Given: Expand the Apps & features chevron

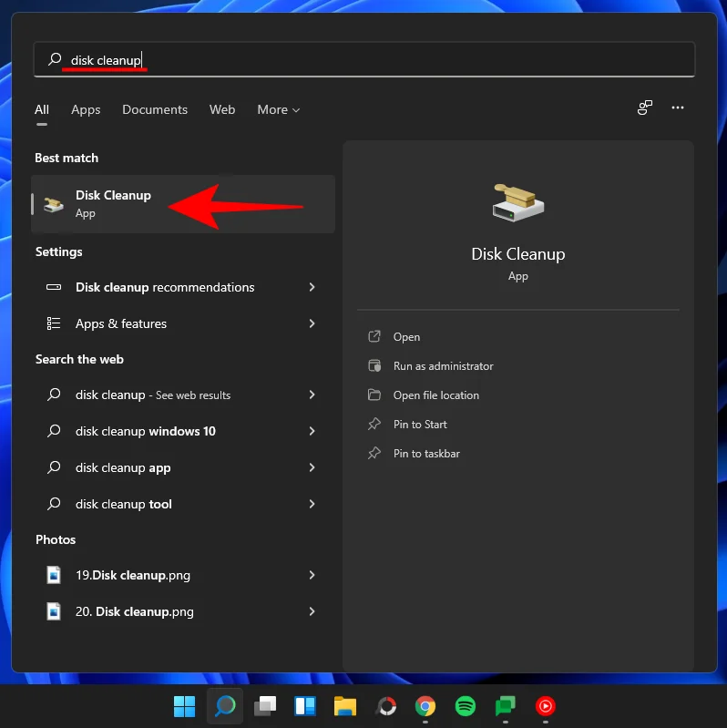Looking at the screenshot, I should [312, 323].
